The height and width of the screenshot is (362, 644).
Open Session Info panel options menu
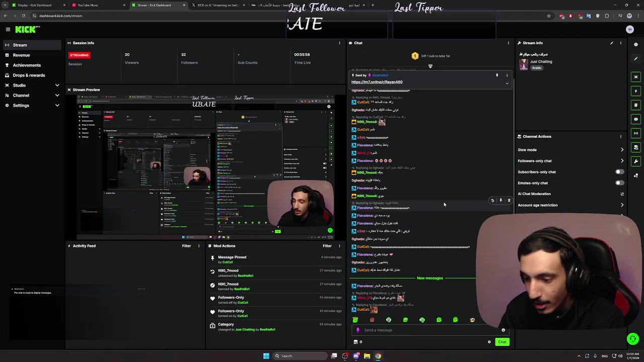click(339, 43)
